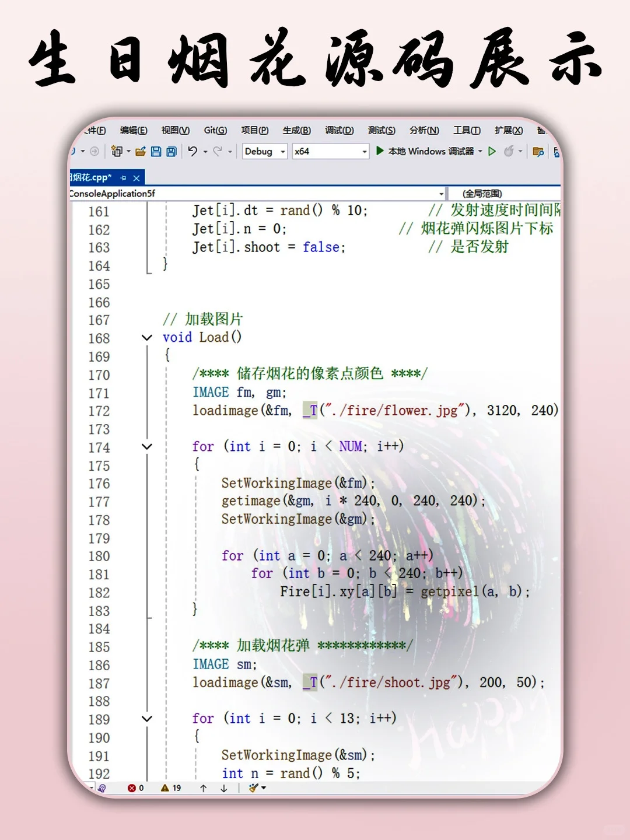This screenshot has height=840, width=630.
Task: Open the ConsoleApplication5f scope dropdown
Action: tap(257, 194)
